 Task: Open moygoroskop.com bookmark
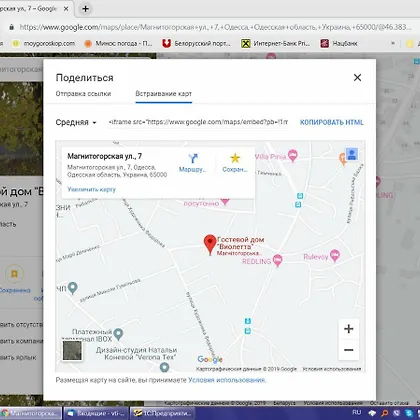(x=43, y=43)
